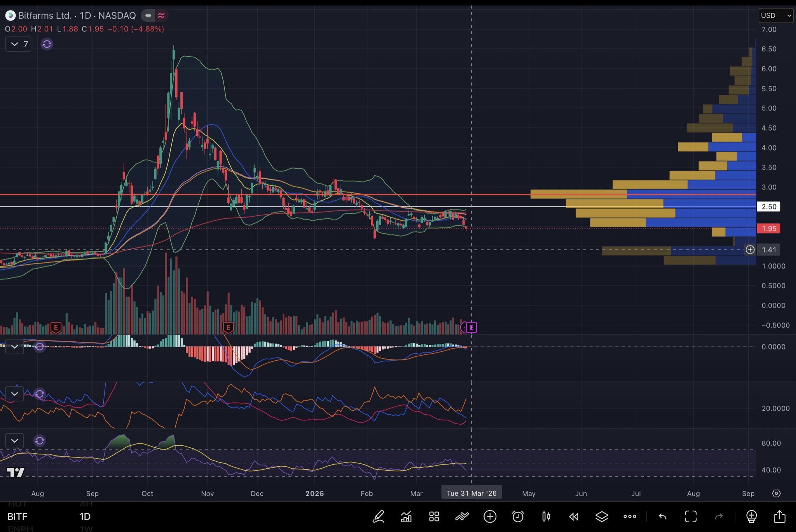Toggle the MACD pane purple circle icon
Viewport: 796px width, 532px height.
point(39,346)
